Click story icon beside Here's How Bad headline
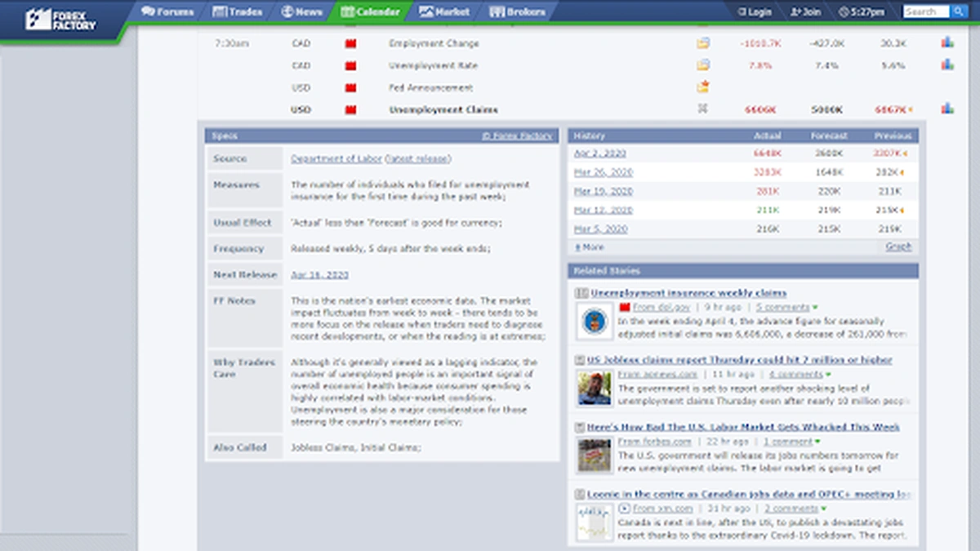980x551 pixels. [x=580, y=427]
